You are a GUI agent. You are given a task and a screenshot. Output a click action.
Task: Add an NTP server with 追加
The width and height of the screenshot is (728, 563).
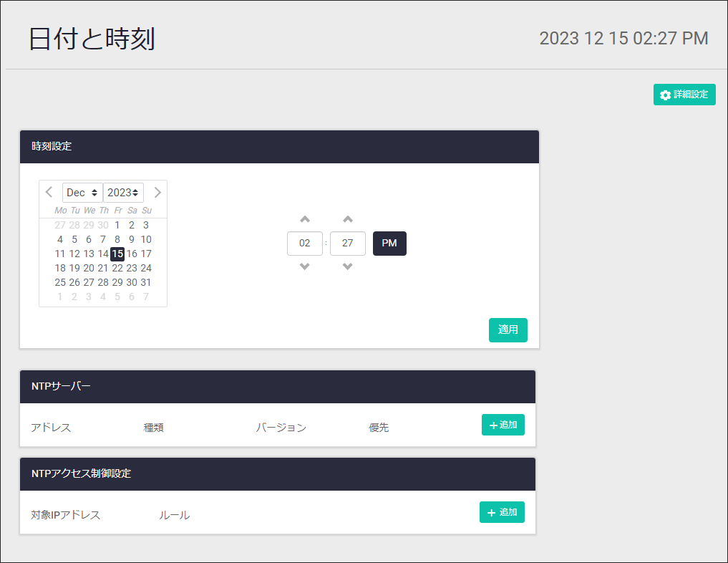coord(503,425)
